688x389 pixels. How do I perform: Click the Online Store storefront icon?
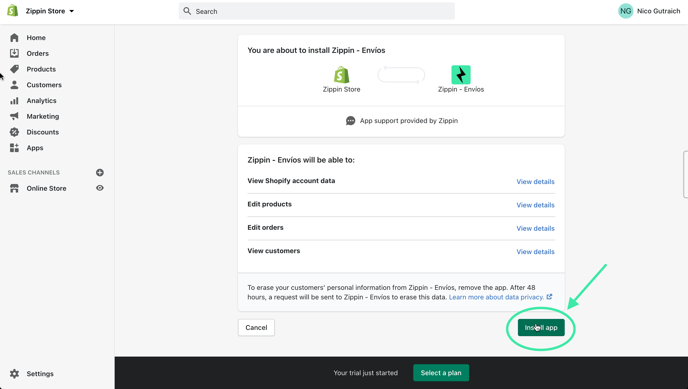(14, 188)
